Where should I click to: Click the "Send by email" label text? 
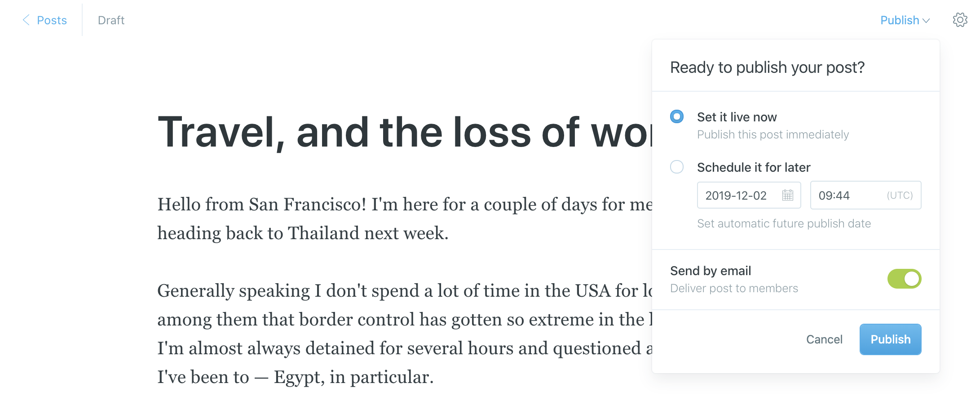(x=711, y=271)
